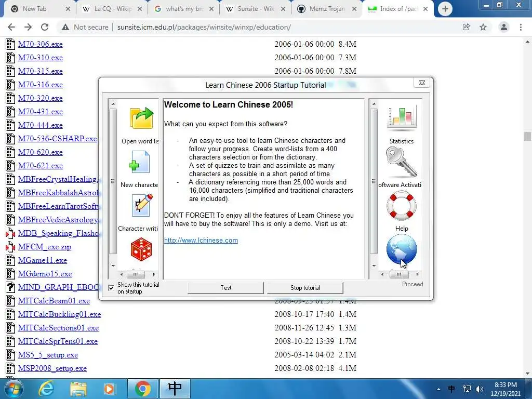This screenshot has height=399, width=532.
Task: Launch the Character writing pencil icon
Action: [142, 205]
